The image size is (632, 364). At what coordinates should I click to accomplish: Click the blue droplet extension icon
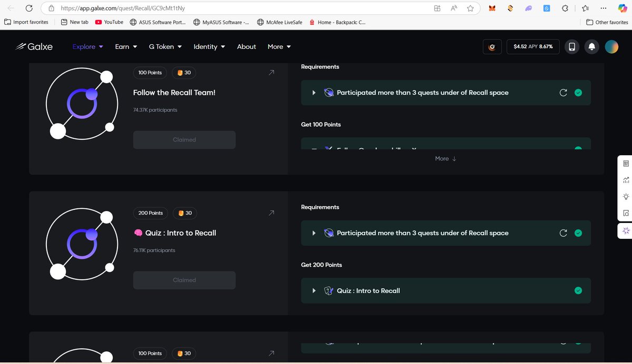point(547,8)
